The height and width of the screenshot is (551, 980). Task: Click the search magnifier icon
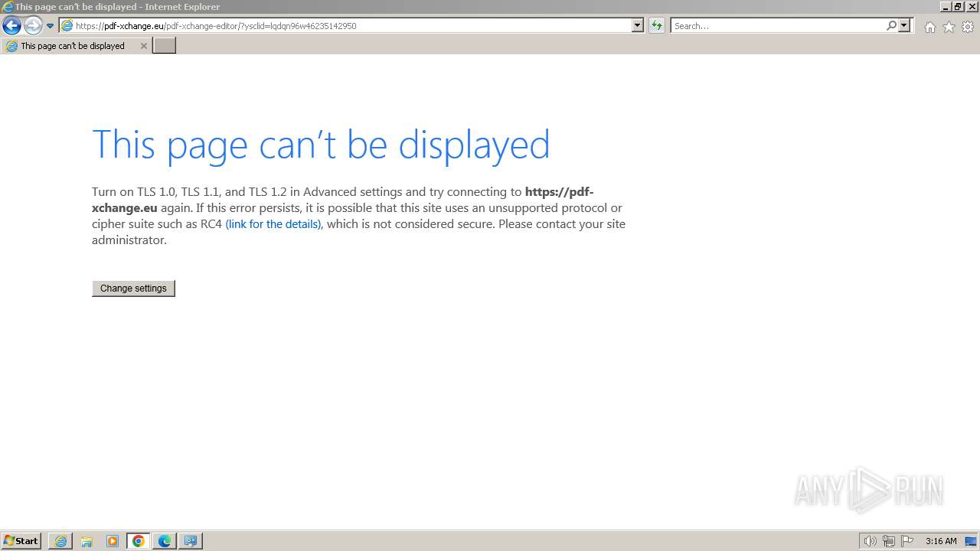(891, 25)
